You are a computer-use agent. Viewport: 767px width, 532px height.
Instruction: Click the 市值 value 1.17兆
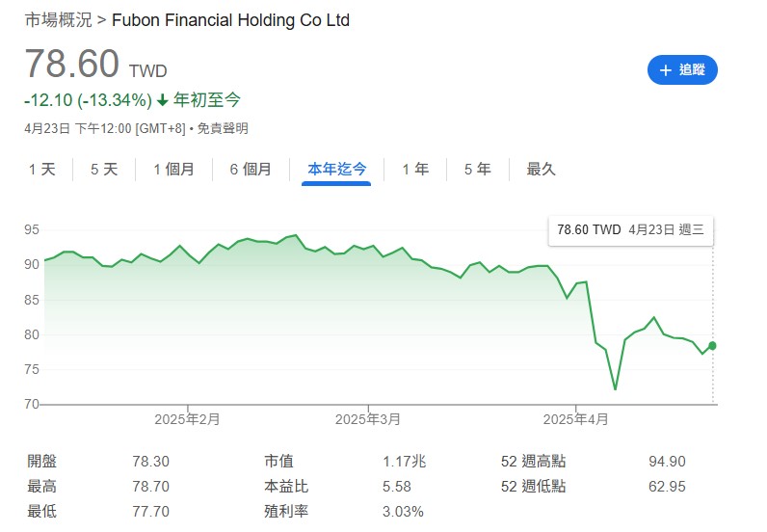[x=404, y=462]
